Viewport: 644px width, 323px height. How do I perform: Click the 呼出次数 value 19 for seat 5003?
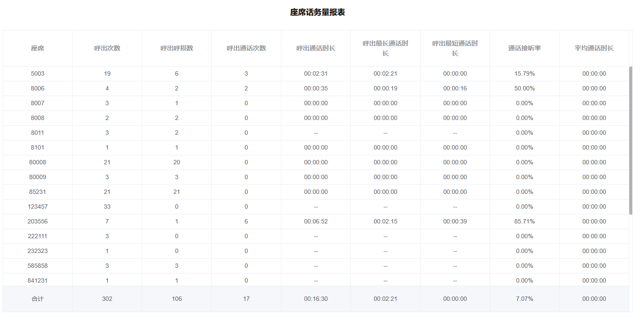point(107,74)
